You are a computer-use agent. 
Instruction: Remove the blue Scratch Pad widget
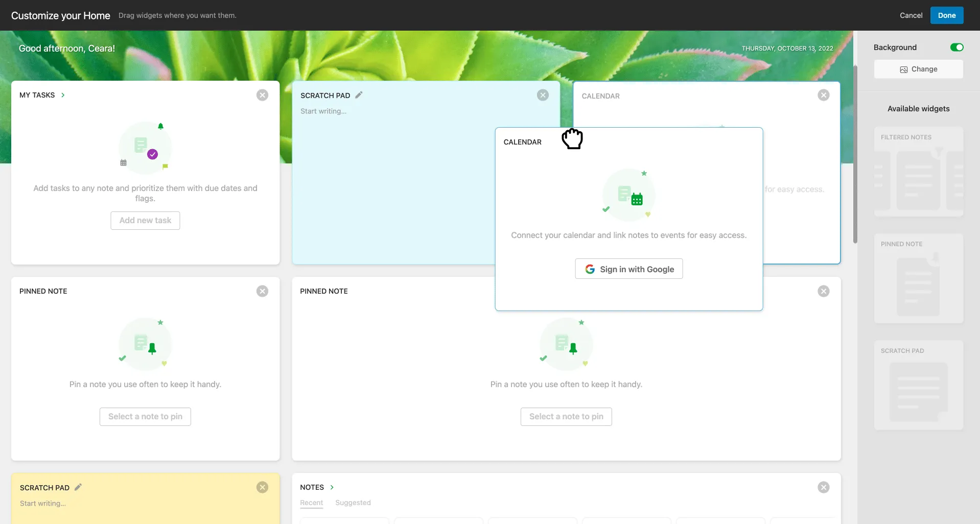[543, 94]
